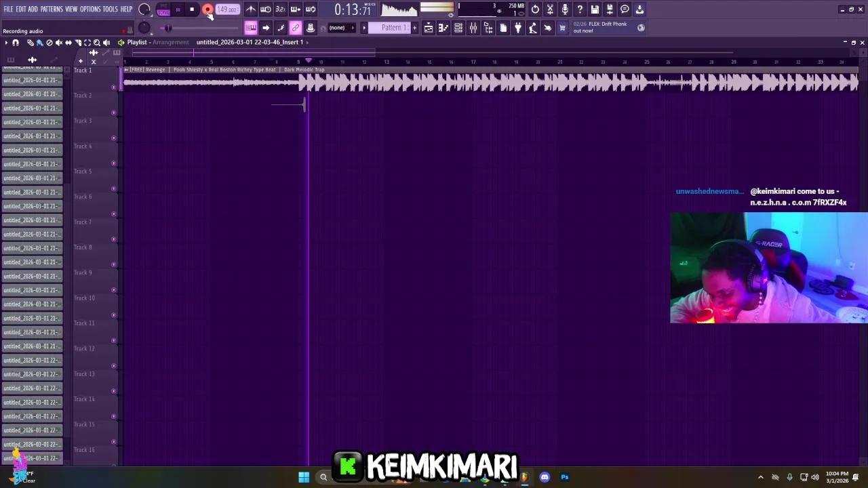
Task: Open Channel rack view icon
Action: (x=458, y=28)
